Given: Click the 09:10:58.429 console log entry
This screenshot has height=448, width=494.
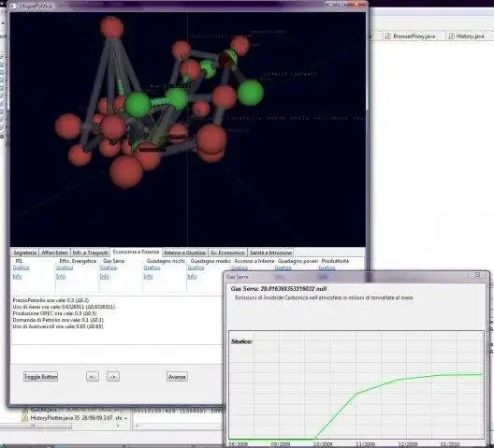Looking at the screenshot, I should coord(178,411).
